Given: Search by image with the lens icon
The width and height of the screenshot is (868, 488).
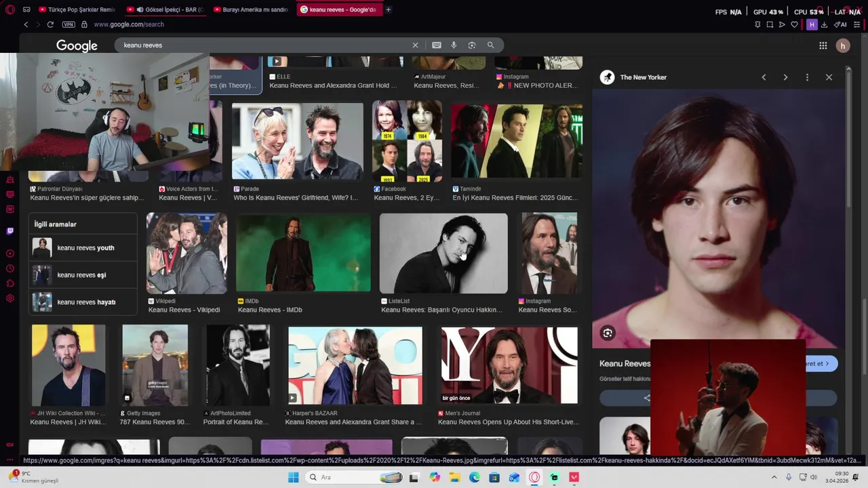Looking at the screenshot, I should click(x=472, y=45).
